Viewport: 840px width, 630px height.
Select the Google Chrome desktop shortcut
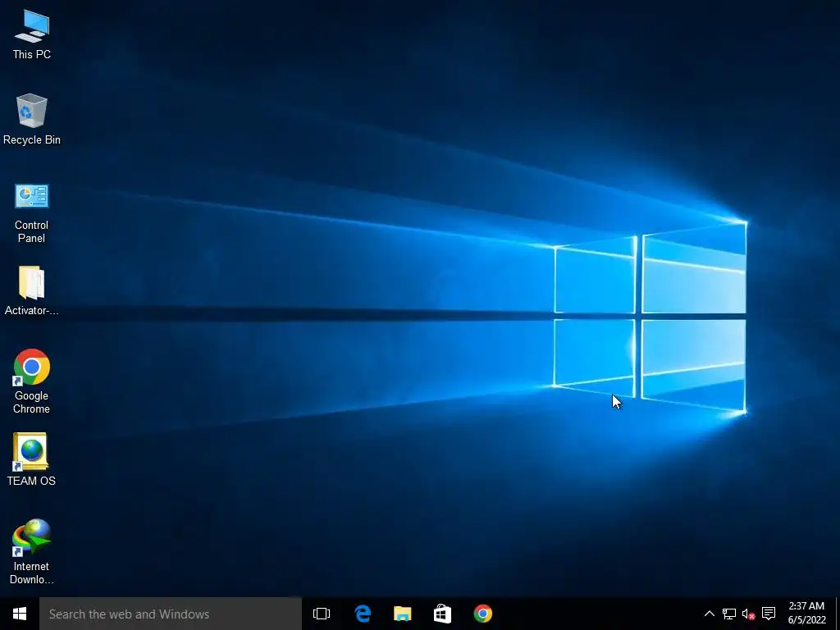(32, 381)
